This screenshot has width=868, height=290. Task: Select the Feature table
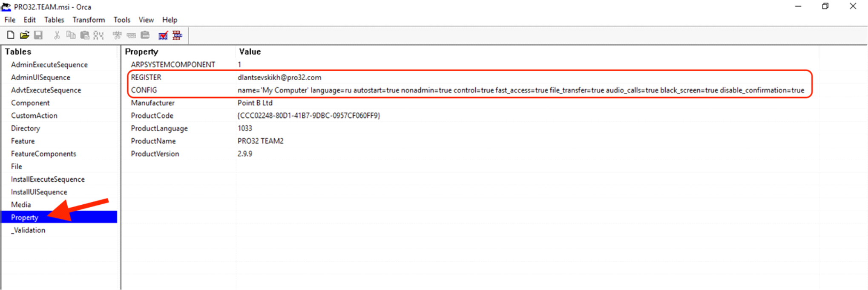(x=23, y=141)
